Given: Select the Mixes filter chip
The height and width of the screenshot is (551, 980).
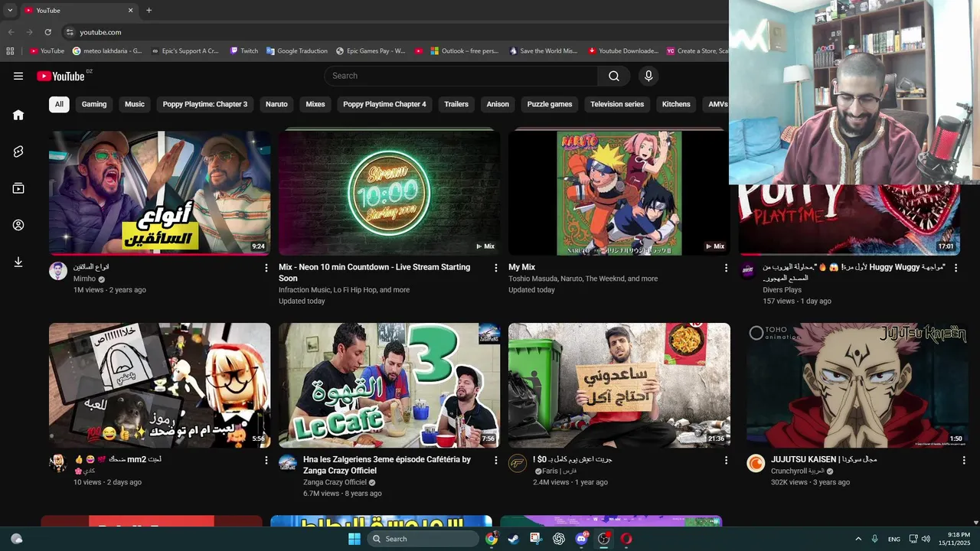Looking at the screenshot, I should click(x=315, y=104).
